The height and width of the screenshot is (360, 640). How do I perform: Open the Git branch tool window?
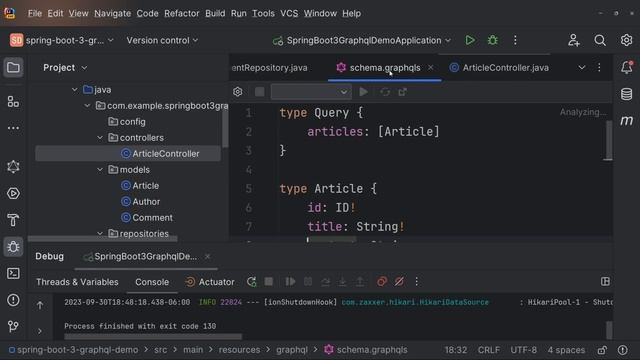13,326
